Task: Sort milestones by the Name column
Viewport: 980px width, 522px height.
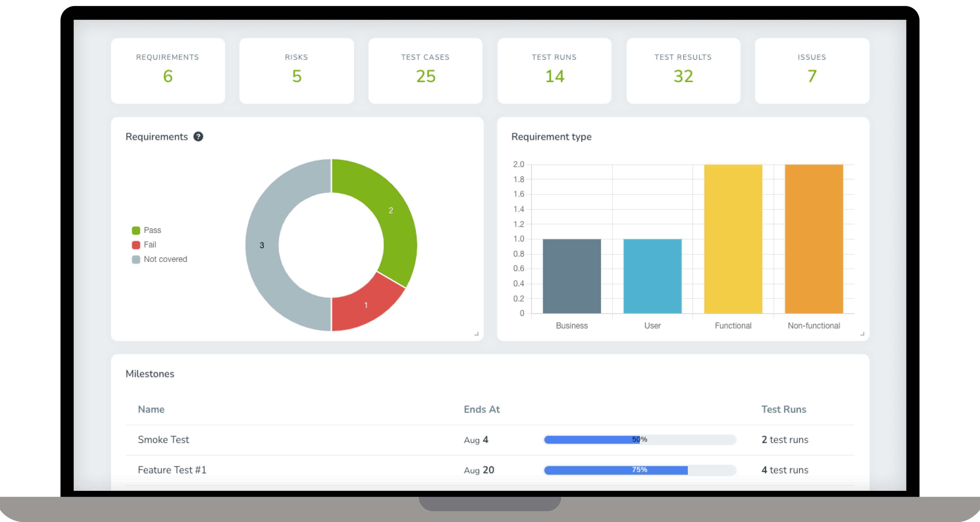Action: pos(151,409)
